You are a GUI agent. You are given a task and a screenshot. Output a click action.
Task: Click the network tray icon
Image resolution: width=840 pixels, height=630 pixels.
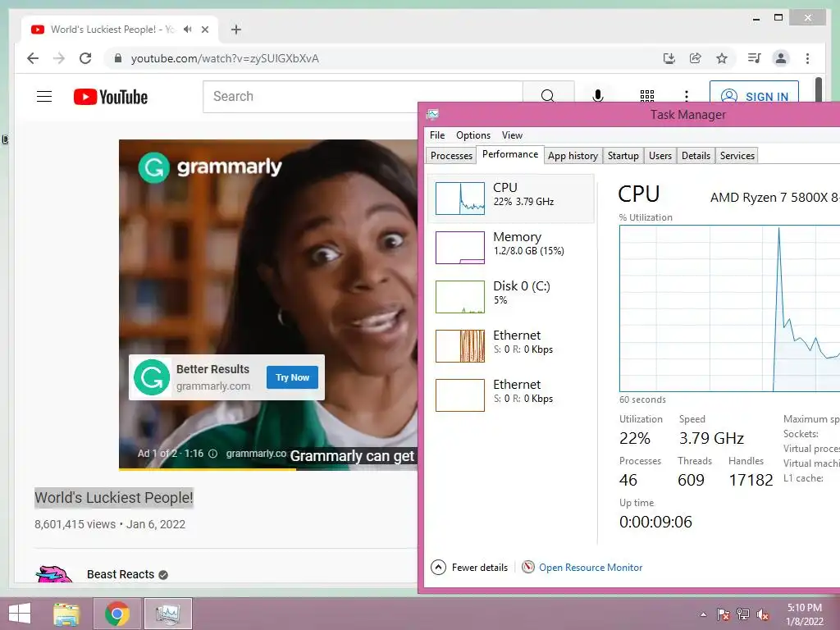pos(743,614)
